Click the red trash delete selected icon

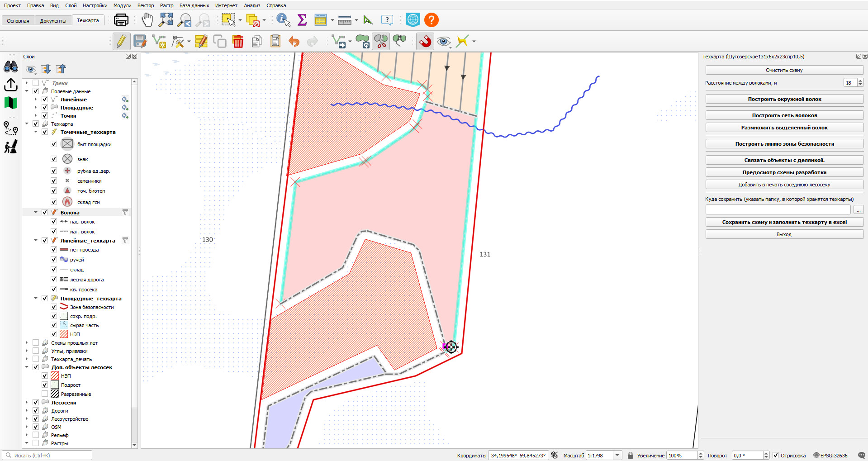click(x=238, y=41)
